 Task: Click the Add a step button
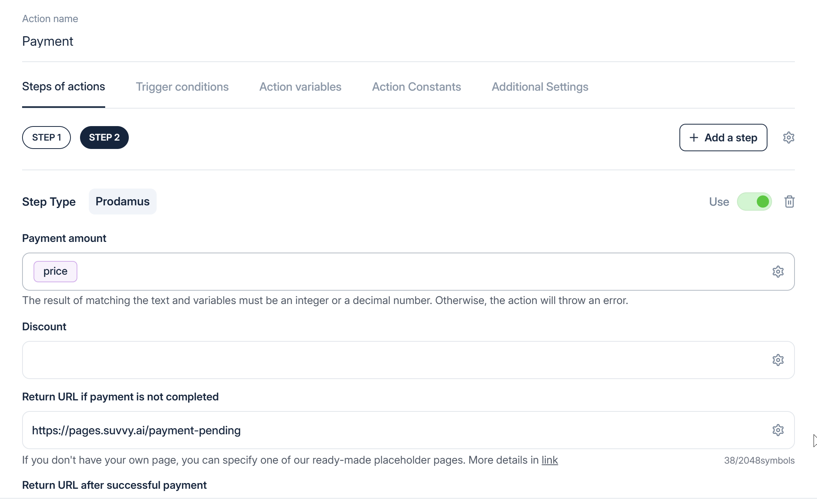[x=723, y=138]
